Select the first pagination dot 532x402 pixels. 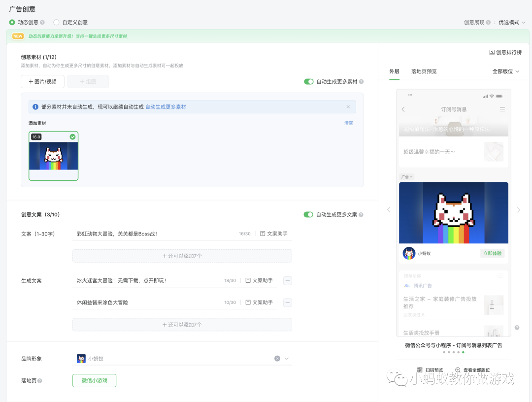click(x=444, y=352)
